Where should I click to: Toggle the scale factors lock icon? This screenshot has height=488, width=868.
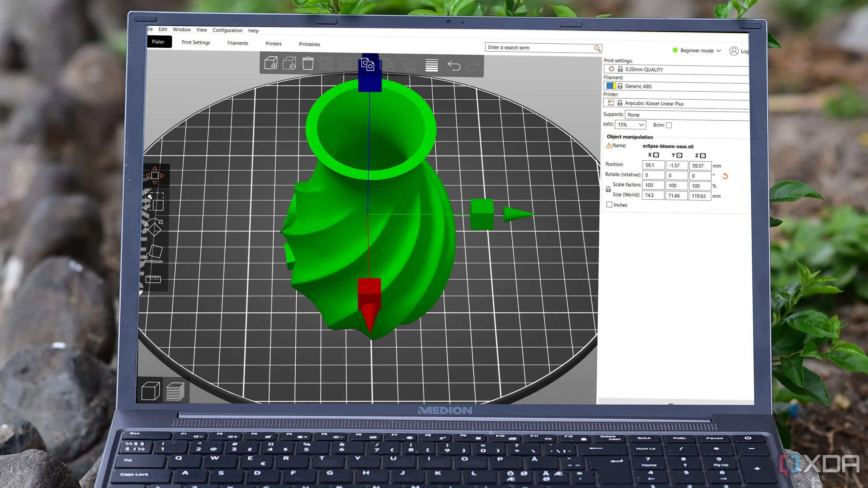pyautogui.click(x=608, y=190)
